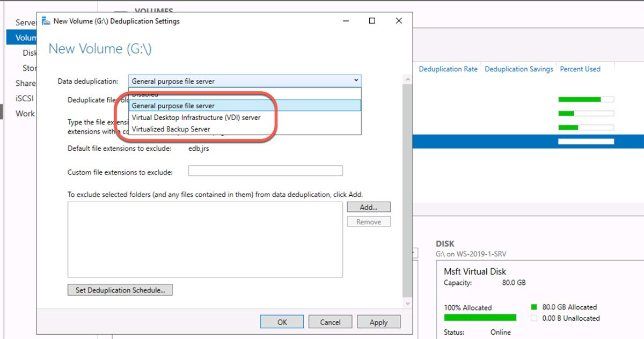Sort volumes by Deduplication Rate column
This screenshot has height=339, width=644.
point(448,69)
